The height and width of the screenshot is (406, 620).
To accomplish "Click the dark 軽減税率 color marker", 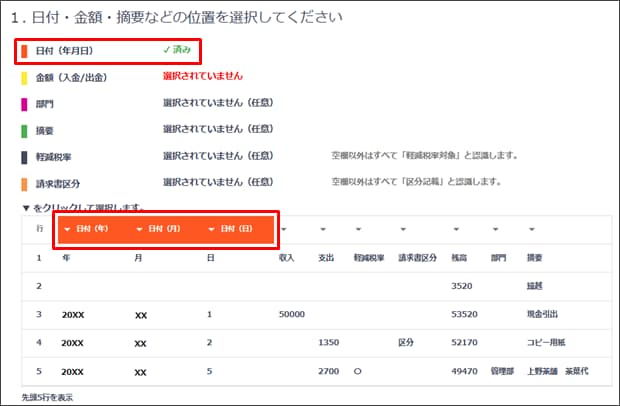I will pos(24,156).
